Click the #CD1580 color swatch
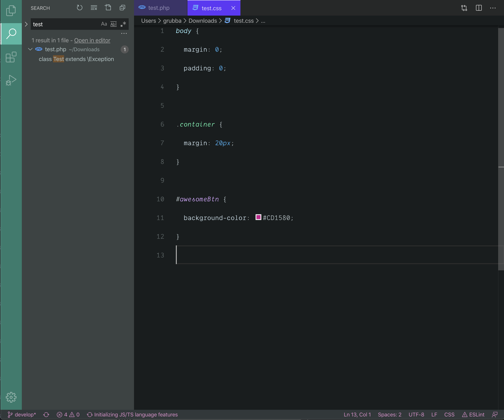 pos(258,217)
